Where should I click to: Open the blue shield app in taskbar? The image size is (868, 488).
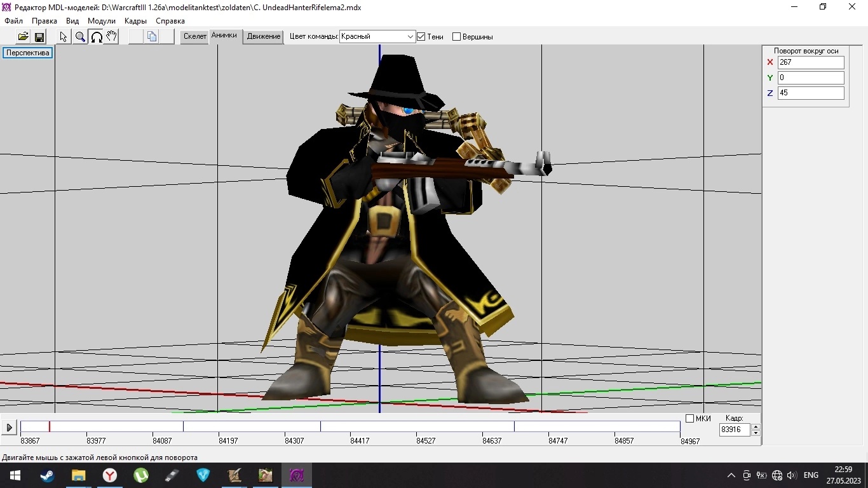203,475
